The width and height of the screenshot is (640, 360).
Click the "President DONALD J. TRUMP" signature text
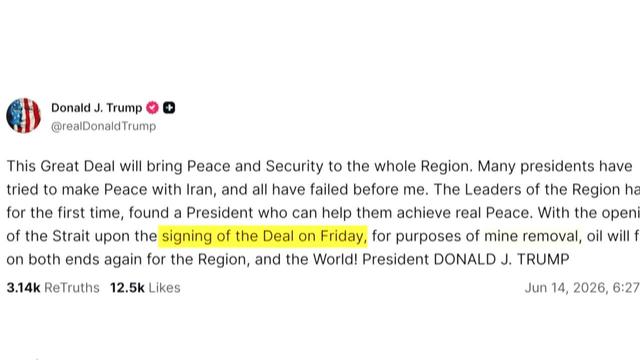[x=466, y=259]
